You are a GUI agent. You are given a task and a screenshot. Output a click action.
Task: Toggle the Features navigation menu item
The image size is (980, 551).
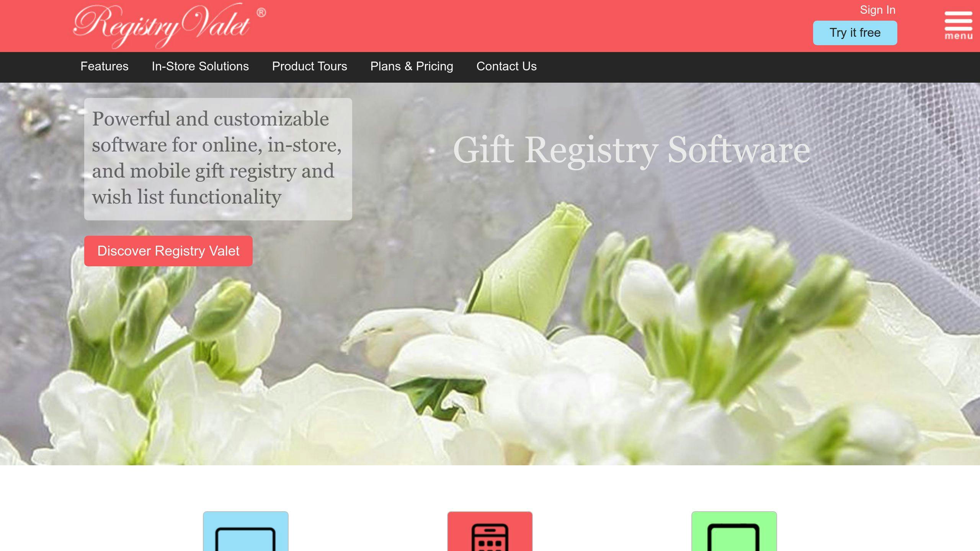[105, 66]
